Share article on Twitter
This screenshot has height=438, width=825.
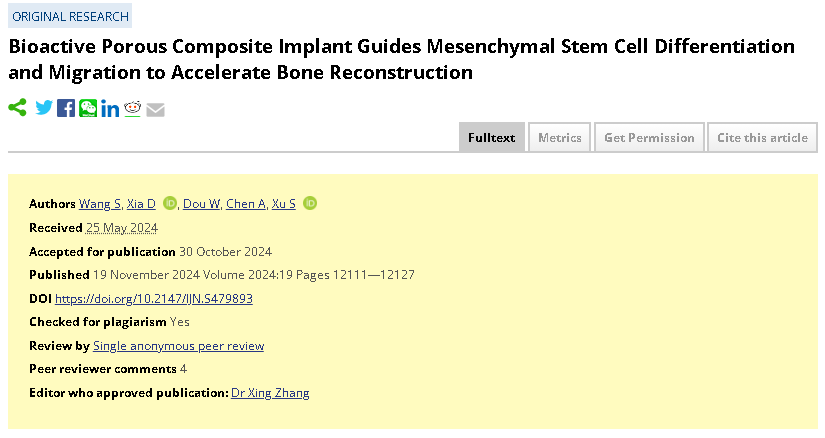click(x=44, y=107)
